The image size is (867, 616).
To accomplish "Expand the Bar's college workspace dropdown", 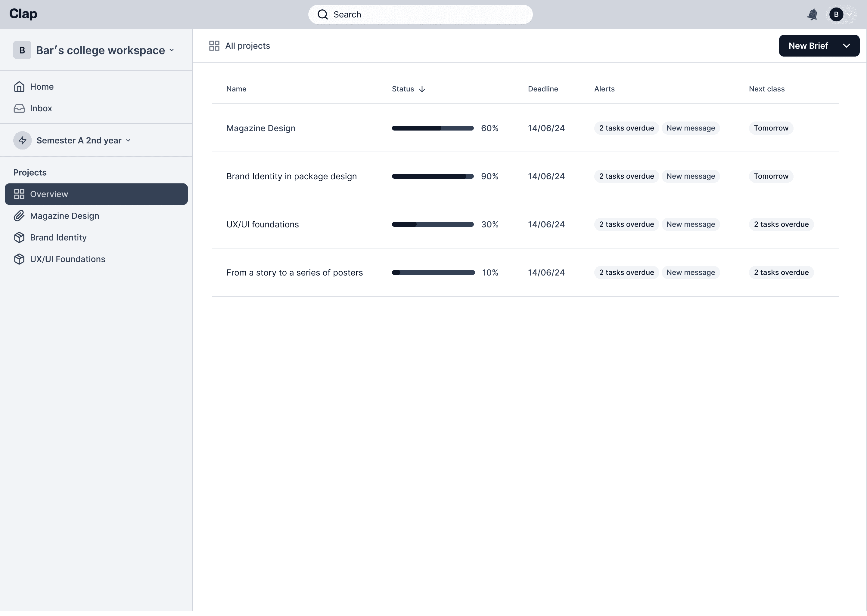I will 172,50.
